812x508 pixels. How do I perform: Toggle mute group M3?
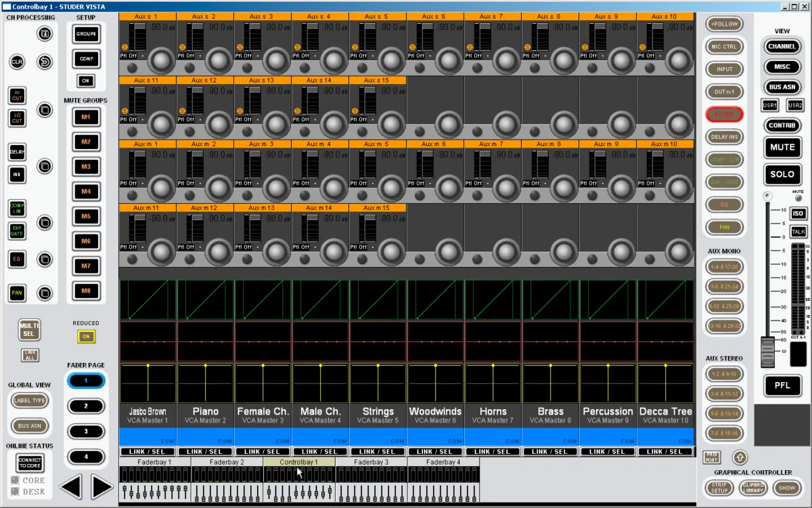86,167
